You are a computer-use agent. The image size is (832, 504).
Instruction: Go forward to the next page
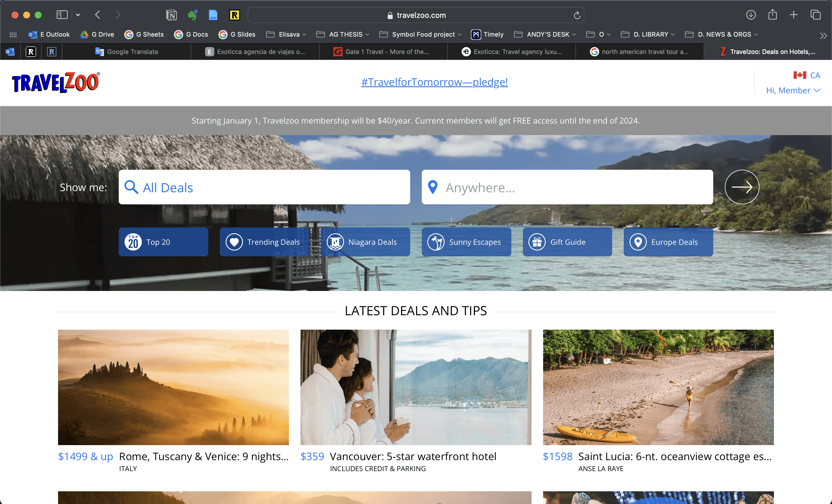[118, 15]
